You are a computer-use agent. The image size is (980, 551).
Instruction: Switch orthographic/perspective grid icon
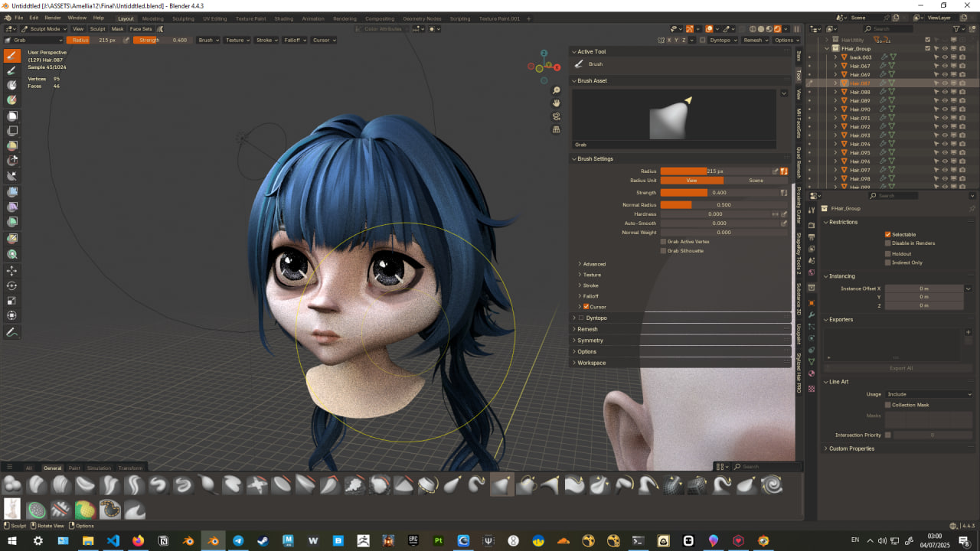point(557,129)
